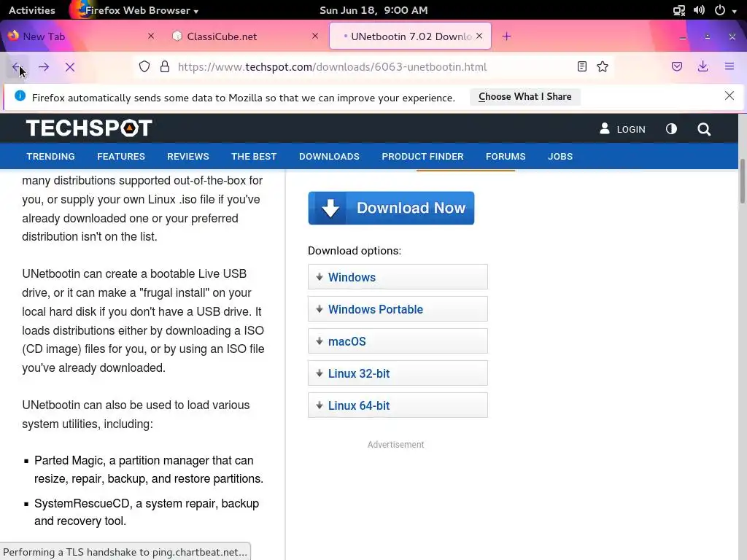Open THE BEST nav item

click(253, 156)
